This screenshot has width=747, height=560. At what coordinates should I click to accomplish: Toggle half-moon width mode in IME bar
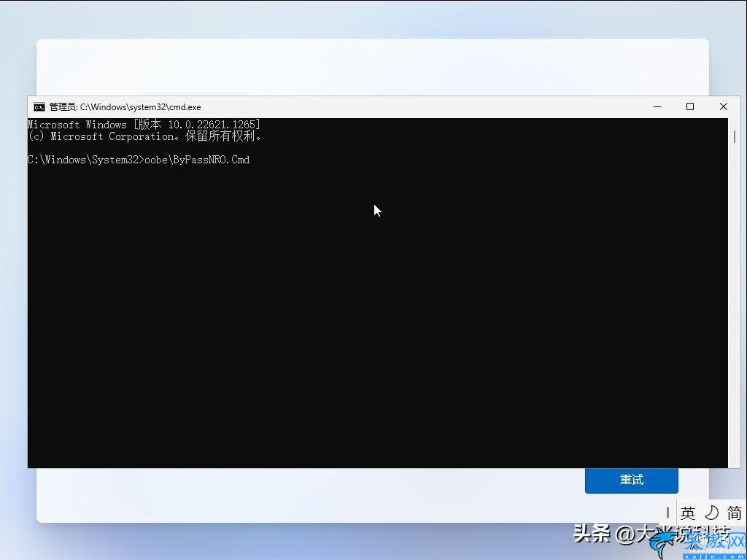[x=711, y=513]
